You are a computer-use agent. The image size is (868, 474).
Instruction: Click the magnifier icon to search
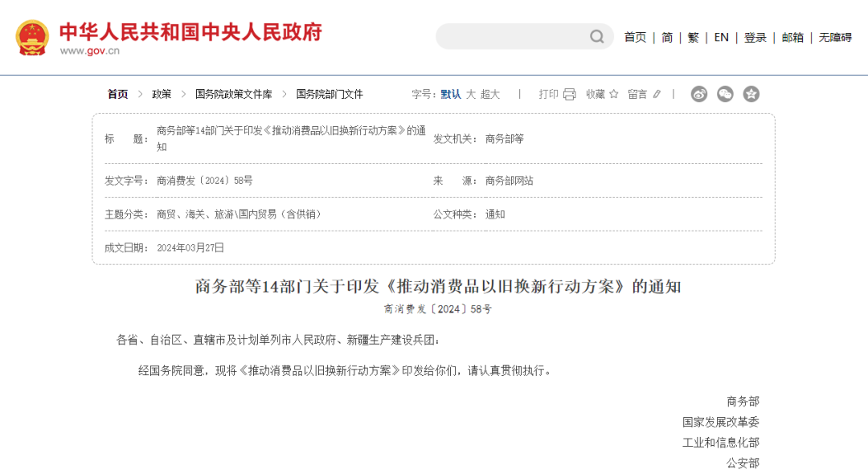click(596, 37)
